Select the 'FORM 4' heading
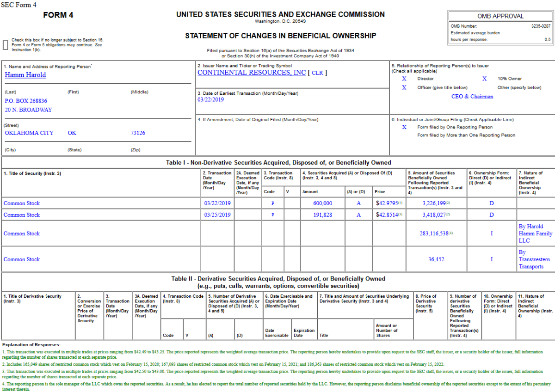This screenshot has width=555, height=392. coord(58,15)
